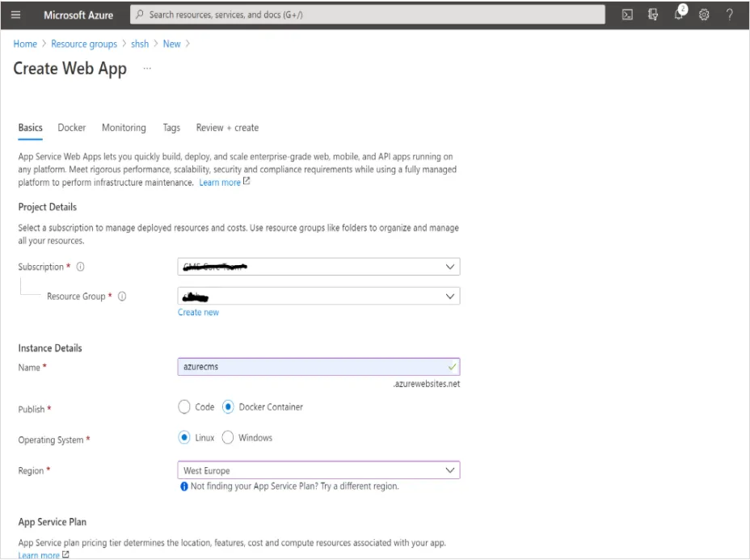Open Cloud Shell from the top bar
The width and height of the screenshot is (750, 560).
click(x=627, y=15)
